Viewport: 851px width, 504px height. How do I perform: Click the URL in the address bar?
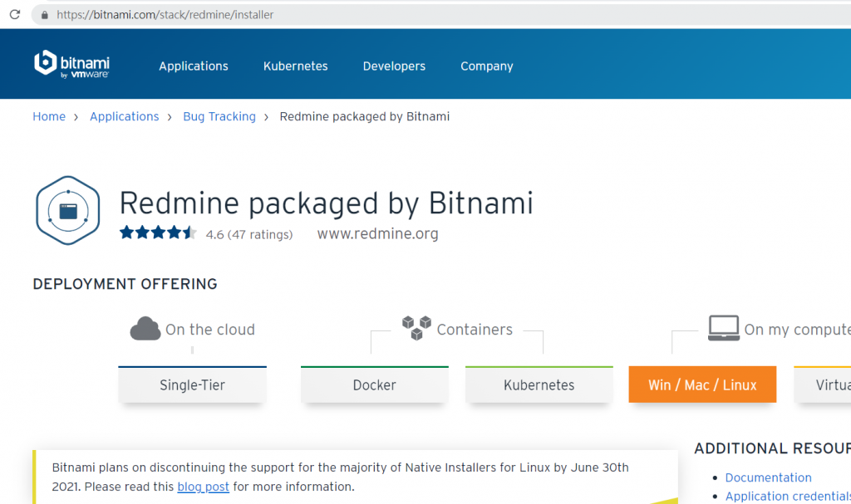click(x=165, y=15)
